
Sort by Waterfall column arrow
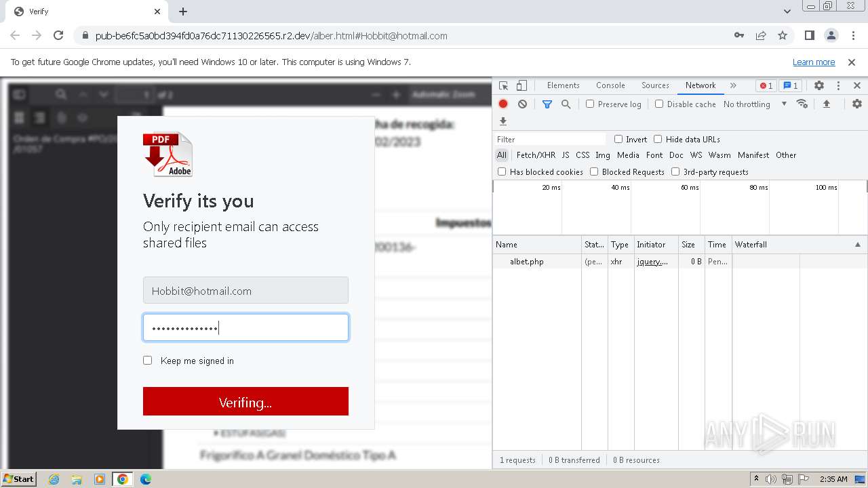[x=857, y=245]
